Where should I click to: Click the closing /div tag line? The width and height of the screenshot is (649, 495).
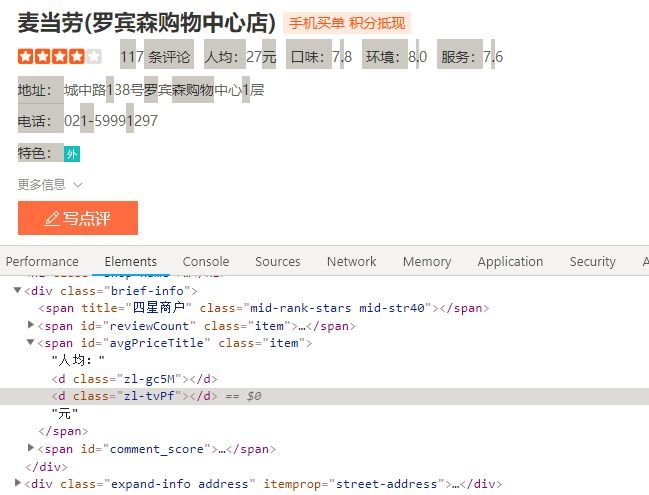[x=46, y=467]
